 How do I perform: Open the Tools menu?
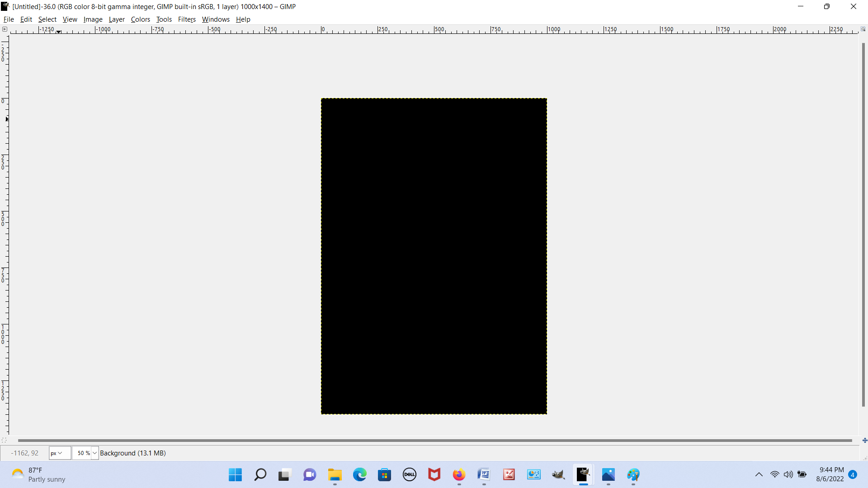click(x=164, y=19)
